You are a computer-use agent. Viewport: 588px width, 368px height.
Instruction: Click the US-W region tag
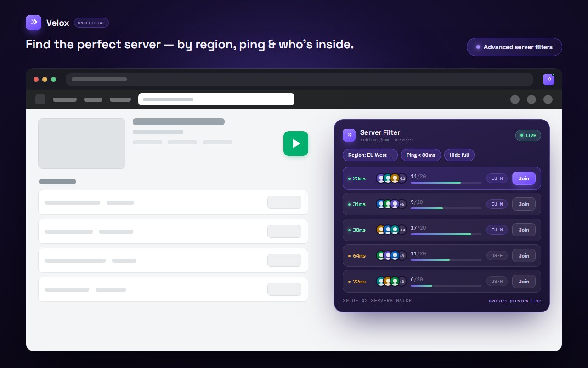(x=497, y=282)
